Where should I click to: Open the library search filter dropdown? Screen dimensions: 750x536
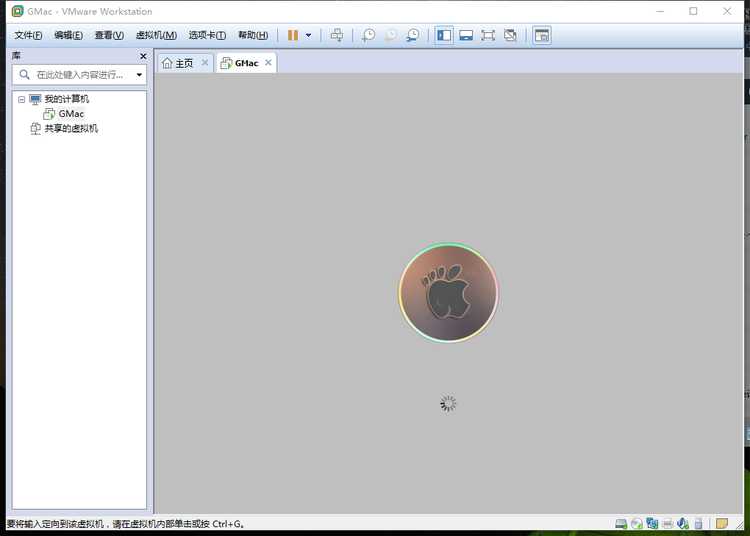point(139,75)
